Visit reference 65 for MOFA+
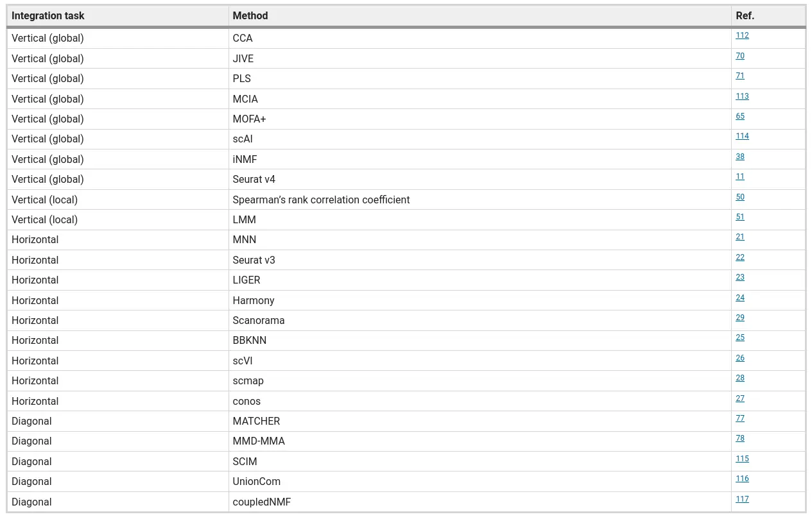Screen dimensions: 812x519 (x=740, y=116)
